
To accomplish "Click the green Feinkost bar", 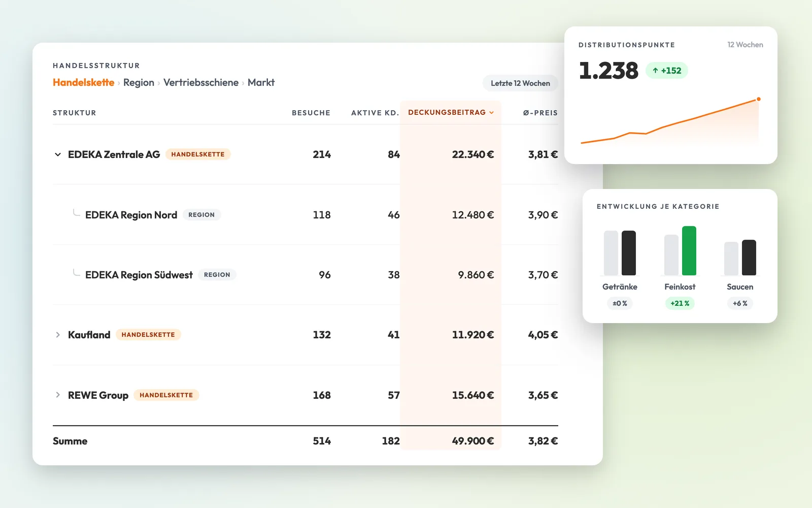I will 689,250.
